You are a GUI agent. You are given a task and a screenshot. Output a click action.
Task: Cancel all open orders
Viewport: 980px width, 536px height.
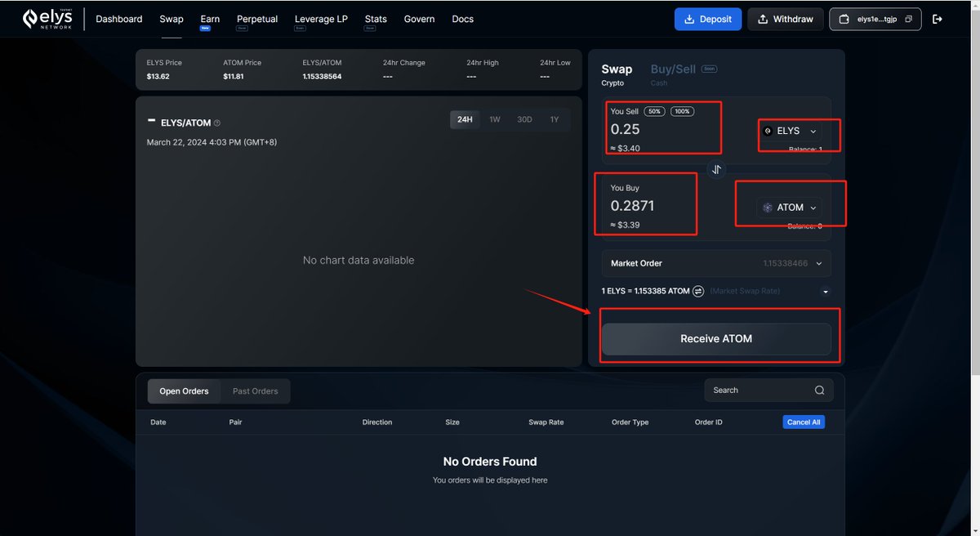[x=804, y=422]
